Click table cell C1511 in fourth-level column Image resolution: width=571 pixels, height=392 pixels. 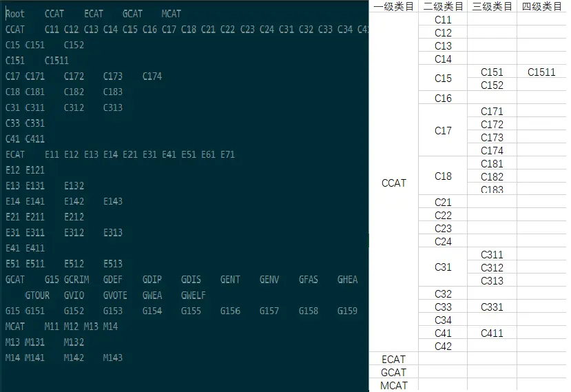tap(541, 72)
